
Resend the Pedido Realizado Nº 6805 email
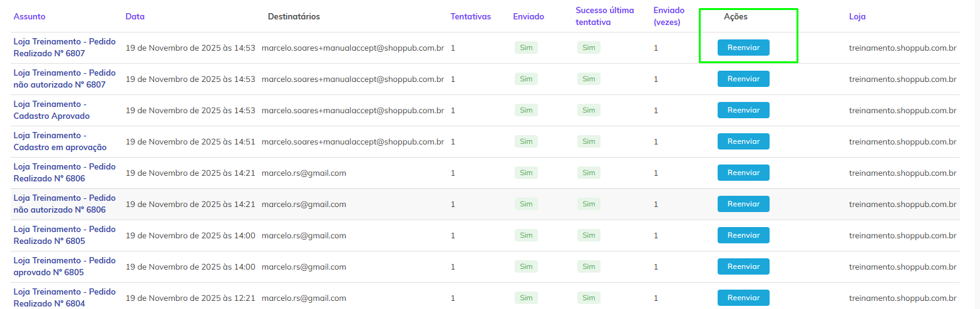tap(743, 235)
